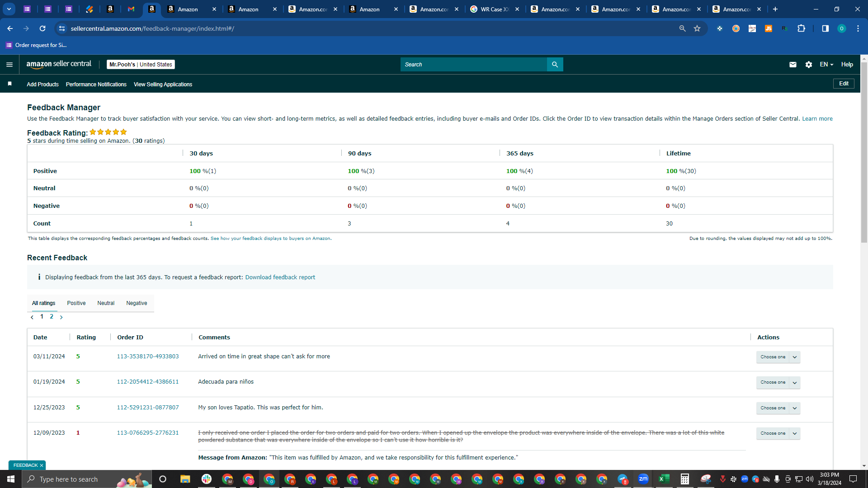Image resolution: width=868 pixels, height=488 pixels.
Task: Open the Windows notification center icon
Action: tap(853, 479)
